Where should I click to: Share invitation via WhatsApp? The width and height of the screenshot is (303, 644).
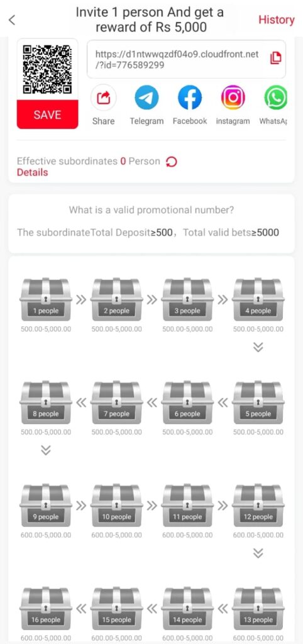click(x=275, y=98)
